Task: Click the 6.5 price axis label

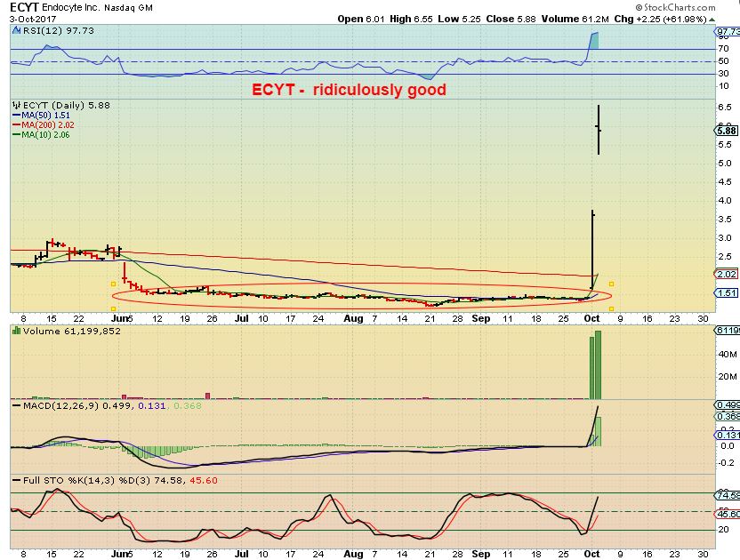Action: click(725, 108)
